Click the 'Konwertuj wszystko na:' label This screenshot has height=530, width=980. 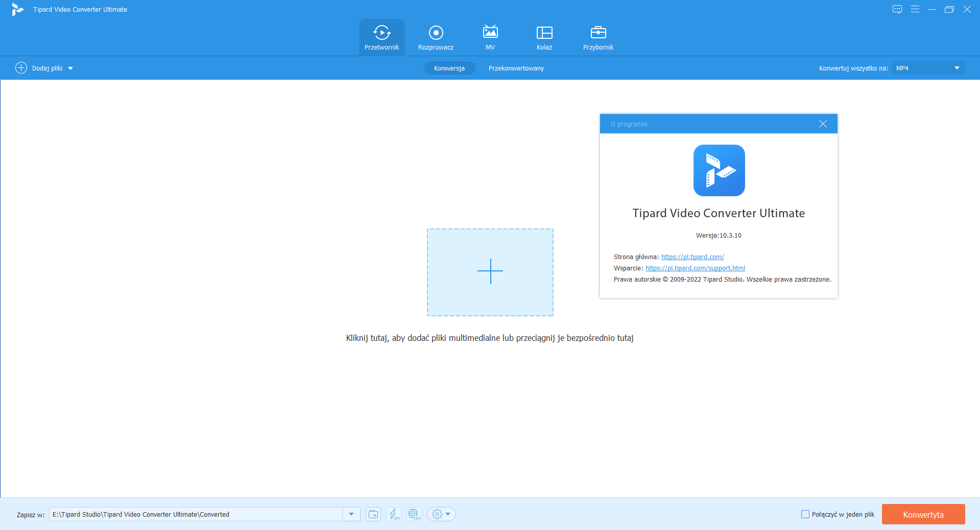pyautogui.click(x=853, y=68)
